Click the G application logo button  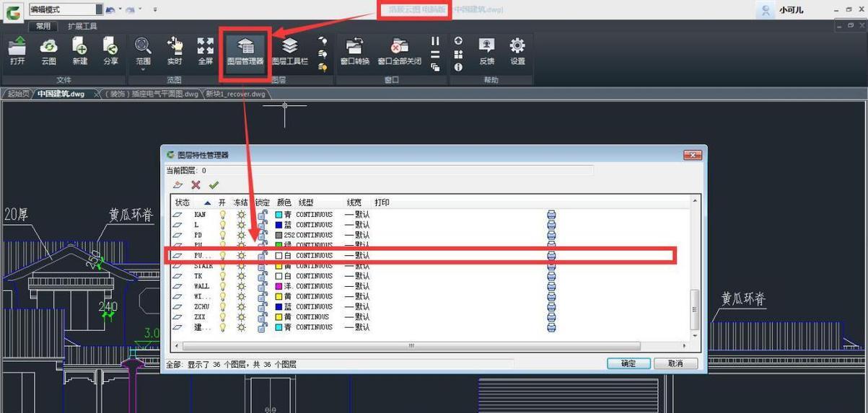pos(12,13)
